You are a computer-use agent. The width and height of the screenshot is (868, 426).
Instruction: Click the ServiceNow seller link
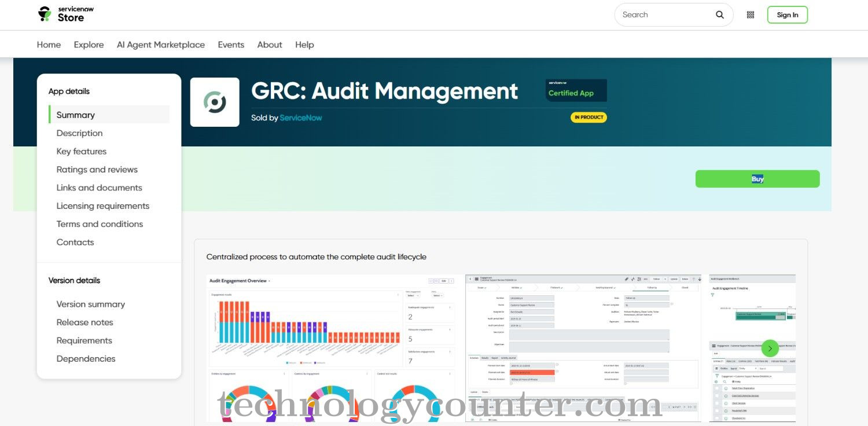[301, 117]
